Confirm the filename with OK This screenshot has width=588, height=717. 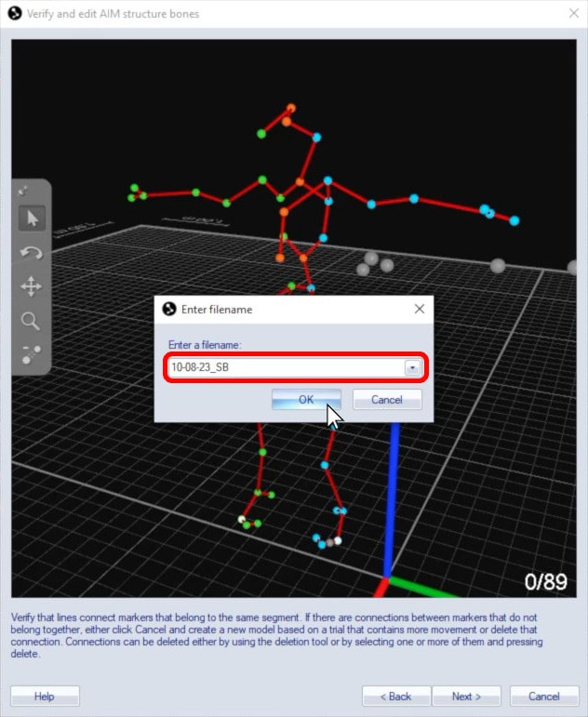point(306,400)
